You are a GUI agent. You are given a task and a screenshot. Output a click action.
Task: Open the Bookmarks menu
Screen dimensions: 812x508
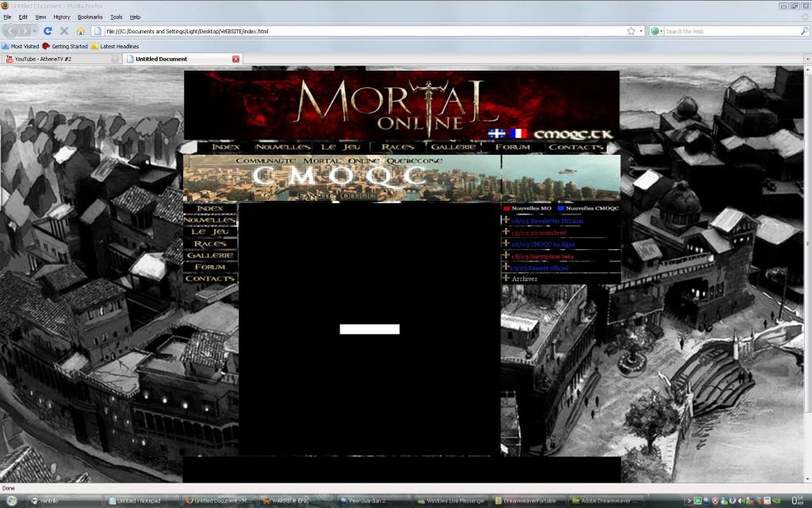[90, 17]
